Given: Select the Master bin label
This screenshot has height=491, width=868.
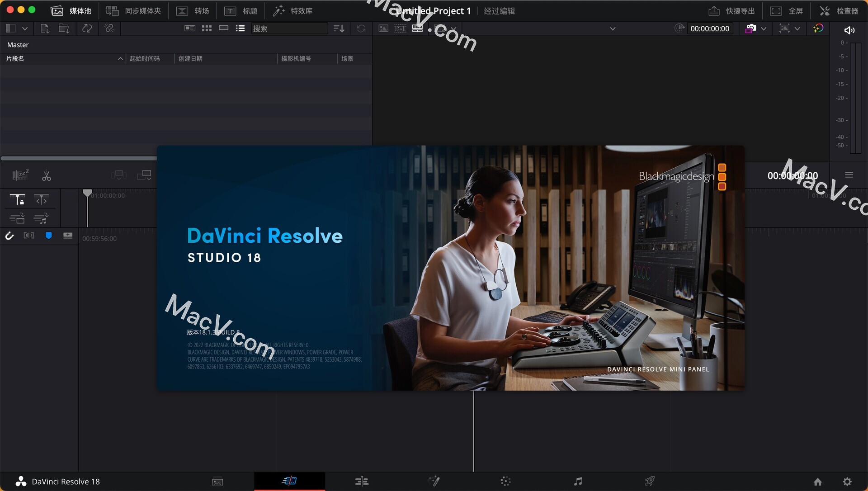Looking at the screenshot, I should pos(18,45).
